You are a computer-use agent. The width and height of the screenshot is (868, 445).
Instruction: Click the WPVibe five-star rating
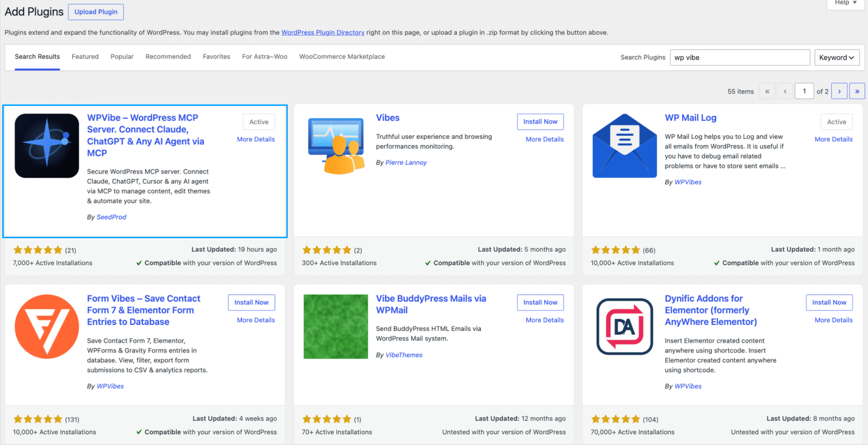tap(37, 250)
